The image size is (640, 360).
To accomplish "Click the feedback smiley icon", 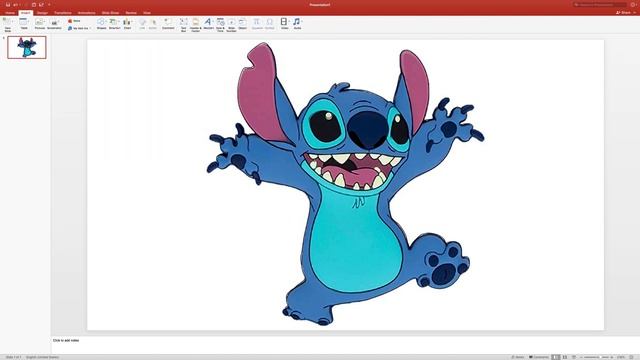I will point(633,5).
